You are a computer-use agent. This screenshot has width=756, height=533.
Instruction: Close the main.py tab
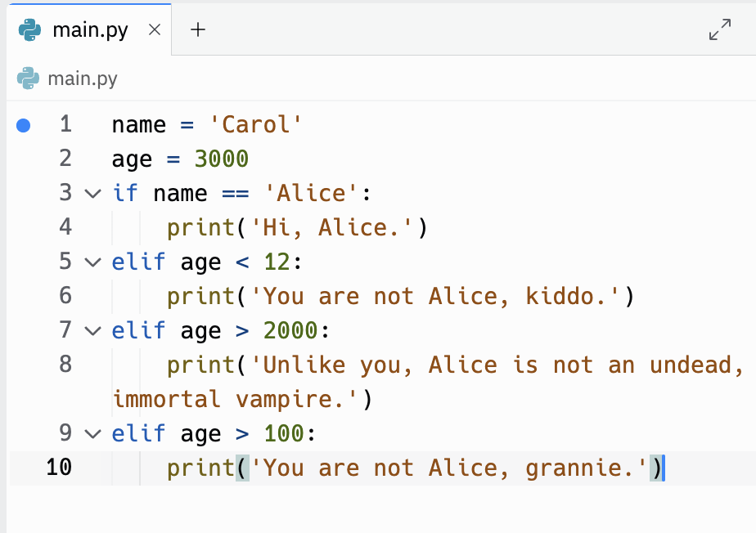[x=155, y=30]
